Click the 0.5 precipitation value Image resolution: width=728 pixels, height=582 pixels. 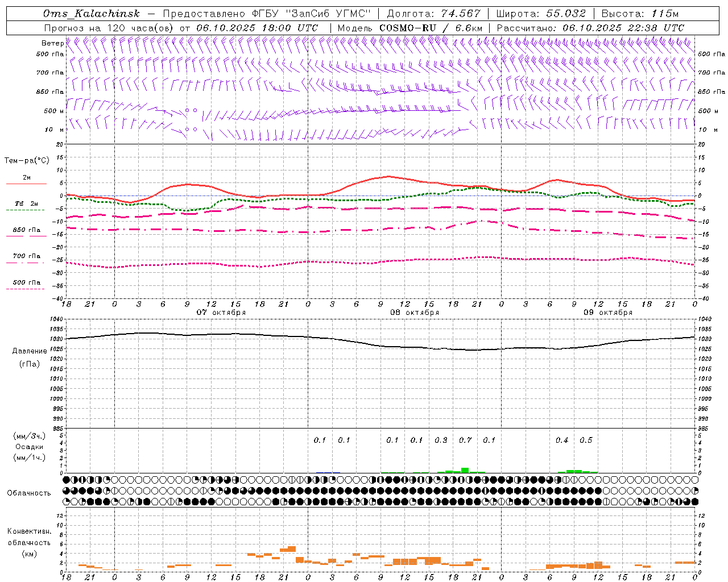[586, 440]
